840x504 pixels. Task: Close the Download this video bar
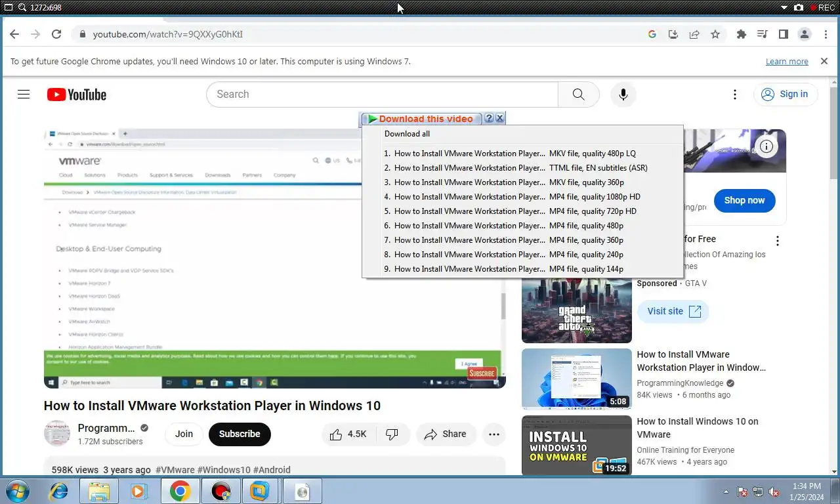tap(499, 118)
